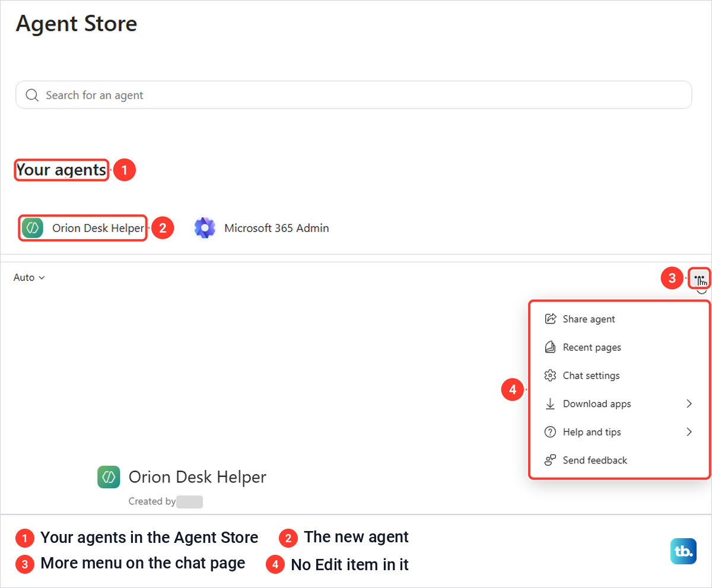The height and width of the screenshot is (588, 712).
Task: Click the Help and tips question icon
Action: point(550,432)
